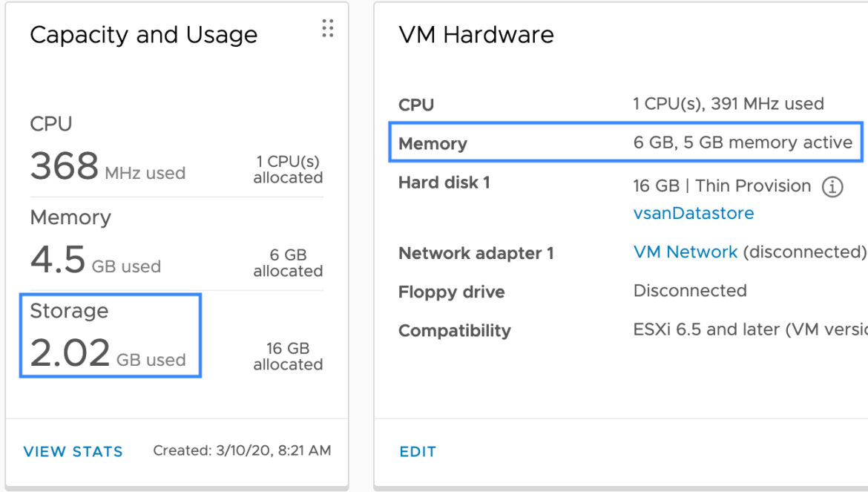Open the vsanDatastore link
The width and height of the screenshot is (868, 492).
(x=694, y=213)
